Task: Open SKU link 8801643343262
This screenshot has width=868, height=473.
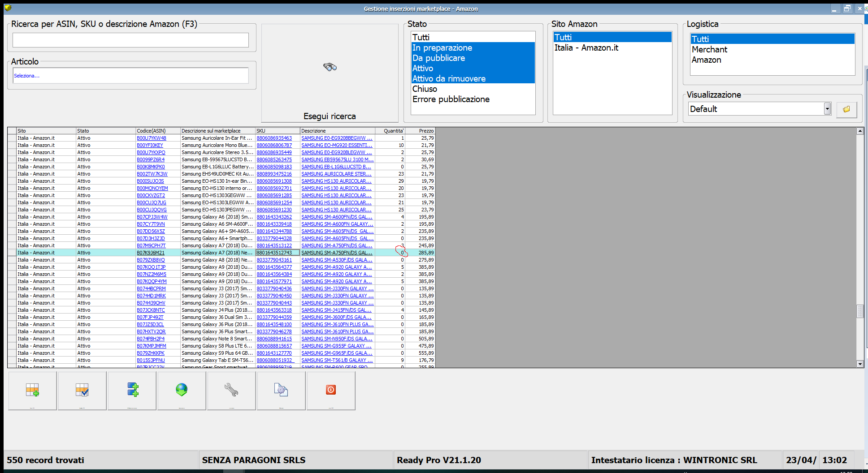Action: [274, 217]
